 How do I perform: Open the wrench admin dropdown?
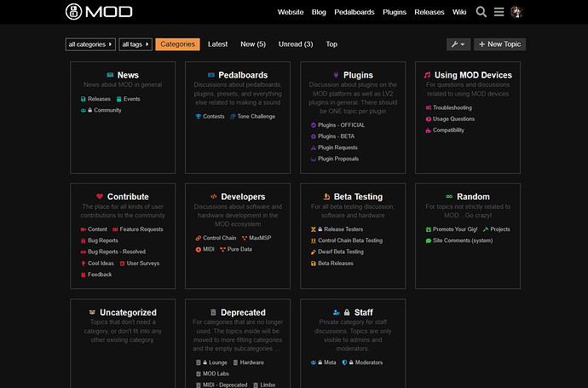458,44
